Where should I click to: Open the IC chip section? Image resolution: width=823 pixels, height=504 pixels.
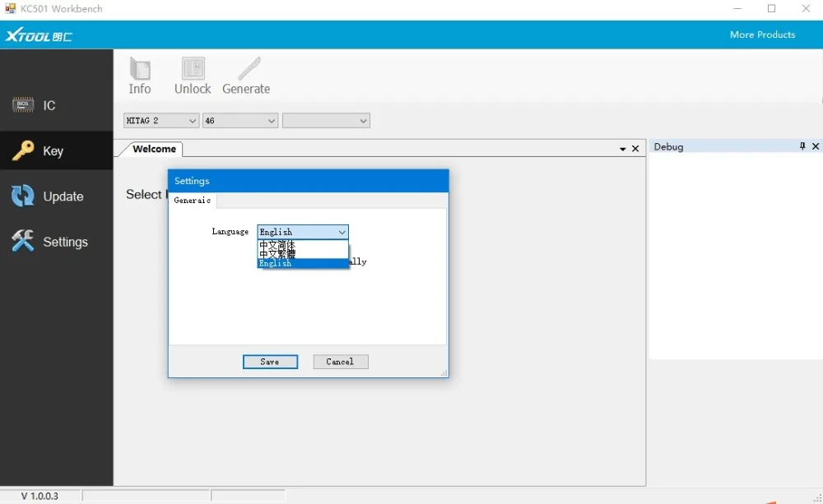pos(56,105)
